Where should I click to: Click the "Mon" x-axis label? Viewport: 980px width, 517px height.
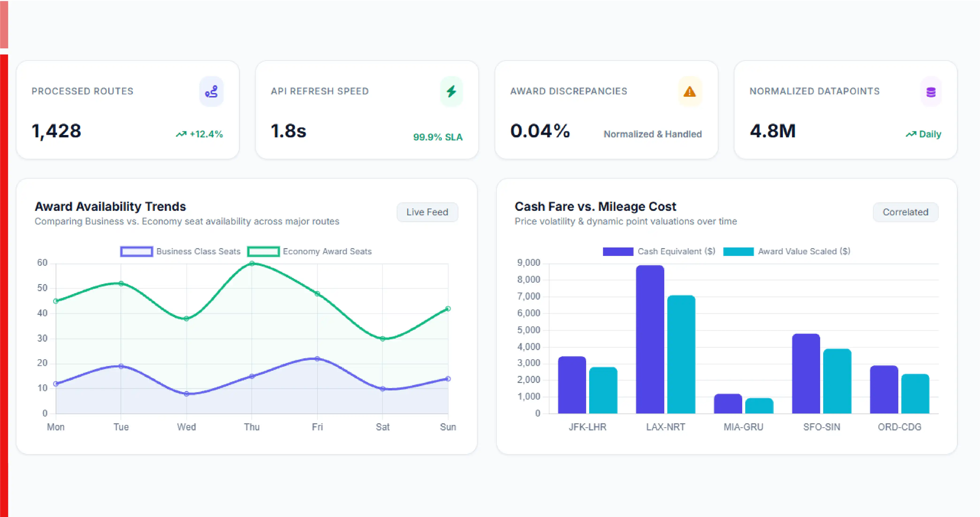point(56,427)
